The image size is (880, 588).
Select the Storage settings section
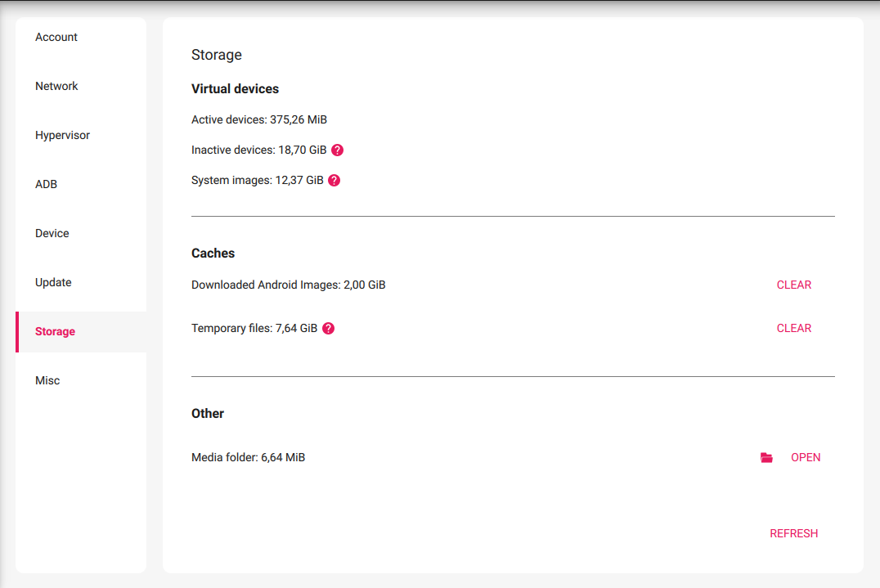[x=54, y=331]
